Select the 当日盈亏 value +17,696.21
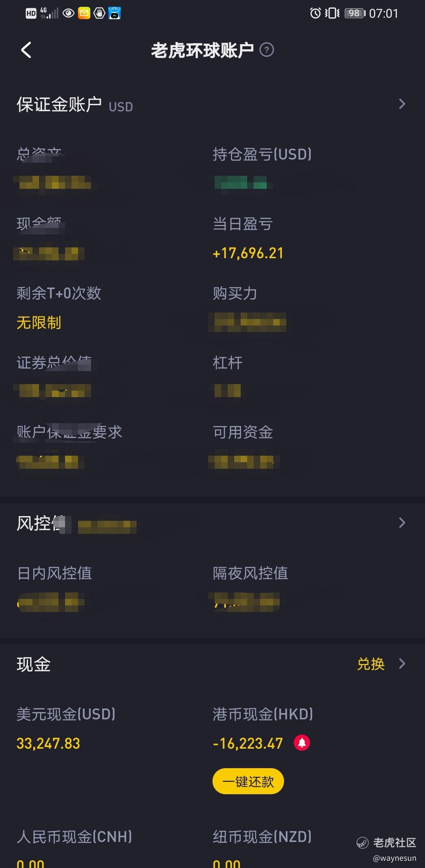Image resolution: width=425 pixels, height=868 pixels. tap(248, 253)
